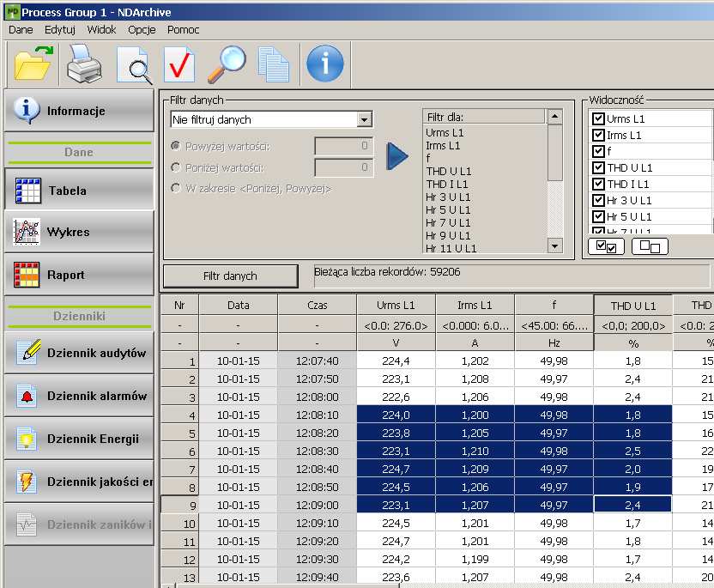
Task: Select the Poniżej wartości radio button
Action: point(175,167)
